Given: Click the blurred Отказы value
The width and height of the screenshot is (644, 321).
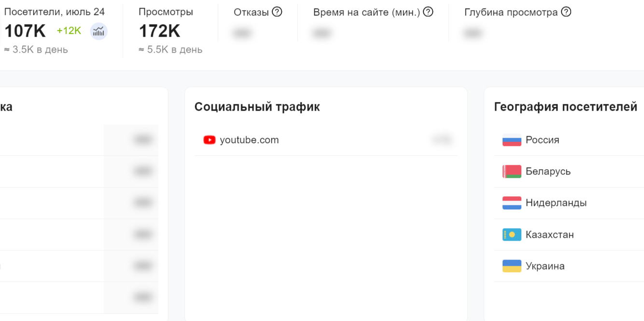Looking at the screenshot, I should click(x=242, y=33).
